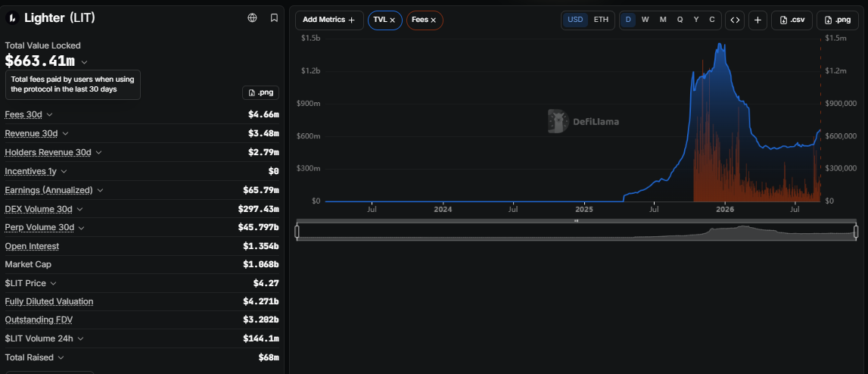Click the $663.41m TVL value
Image resolution: width=868 pixels, height=374 pixels.
coord(40,61)
